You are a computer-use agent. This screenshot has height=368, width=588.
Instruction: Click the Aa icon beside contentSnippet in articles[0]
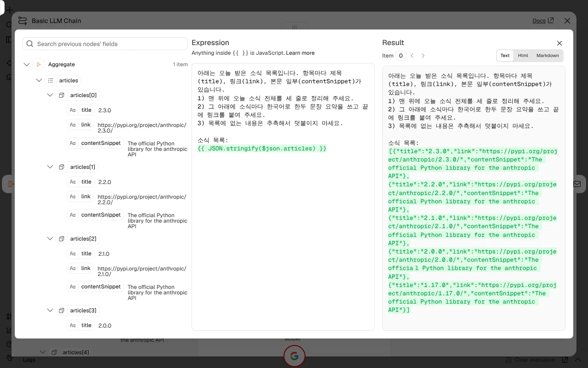tap(73, 143)
